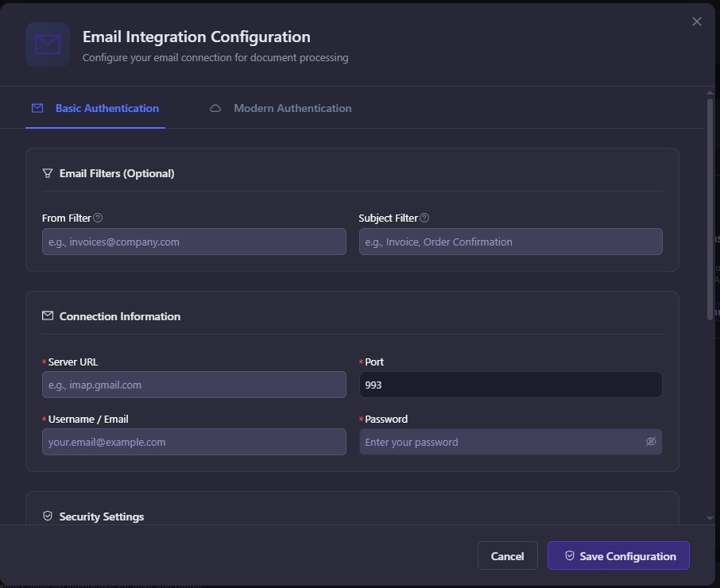Click the Email Filters (Optional) heading
The width and height of the screenshot is (720, 588).
click(117, 173)
